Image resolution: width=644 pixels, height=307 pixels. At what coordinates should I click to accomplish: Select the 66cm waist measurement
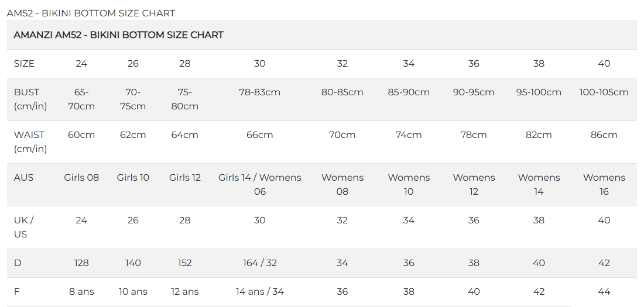coord(260,135)
